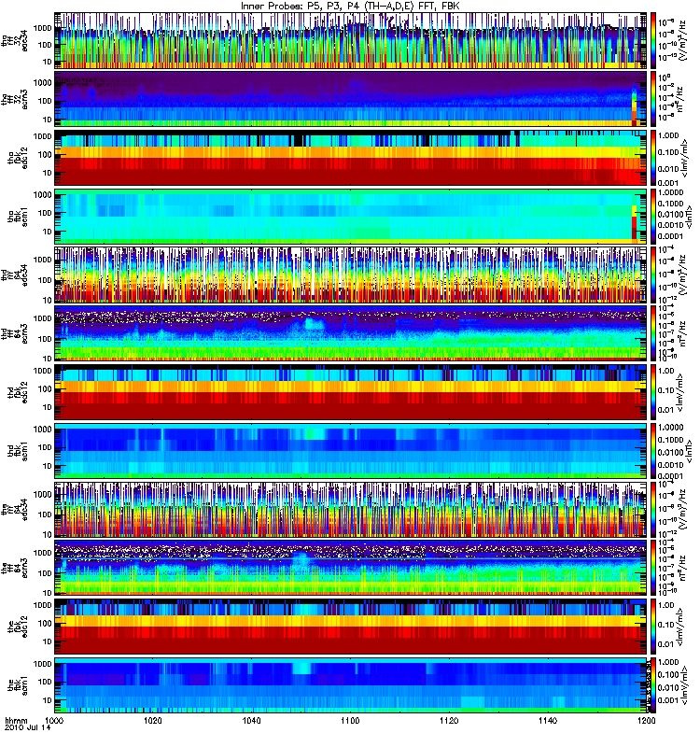Click the 'tha fff 32 scm3' axis label
700x747 pixels.
click(x=14, y=99)
